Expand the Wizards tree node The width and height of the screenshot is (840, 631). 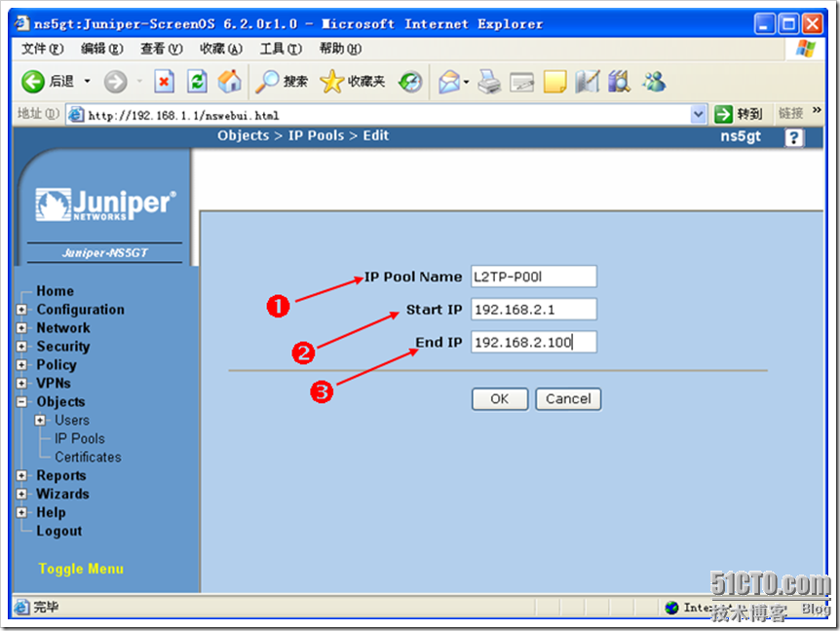click(x=21, y=494)
